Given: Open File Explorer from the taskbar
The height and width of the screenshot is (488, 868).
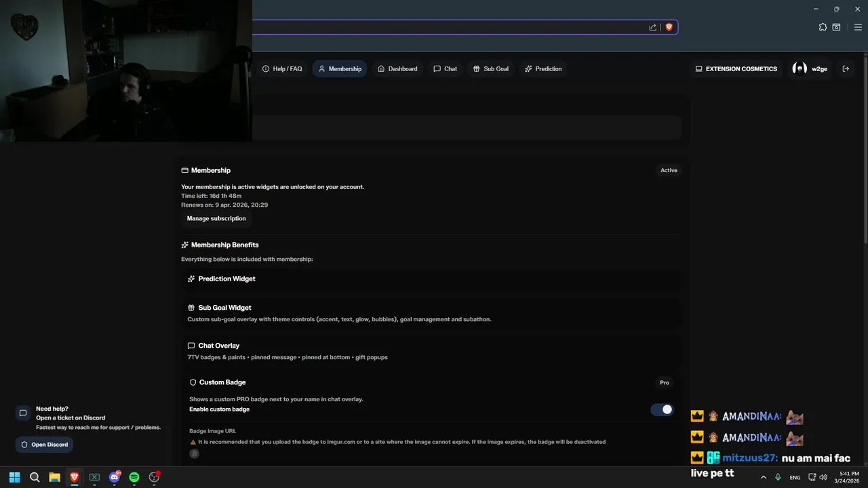Looking at the screenshot, I should coord(54,477).
